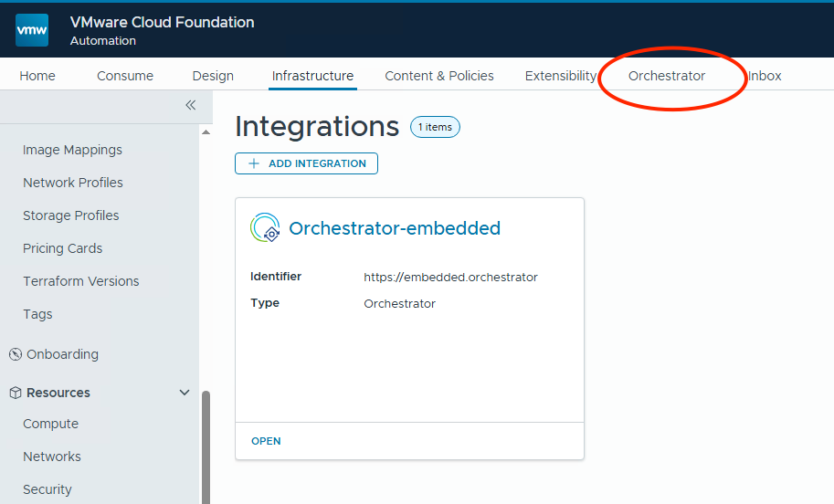Open the Orchestrator-embedded title link
The width and height of the screenshot is (834, 504).
coord(395,228)
